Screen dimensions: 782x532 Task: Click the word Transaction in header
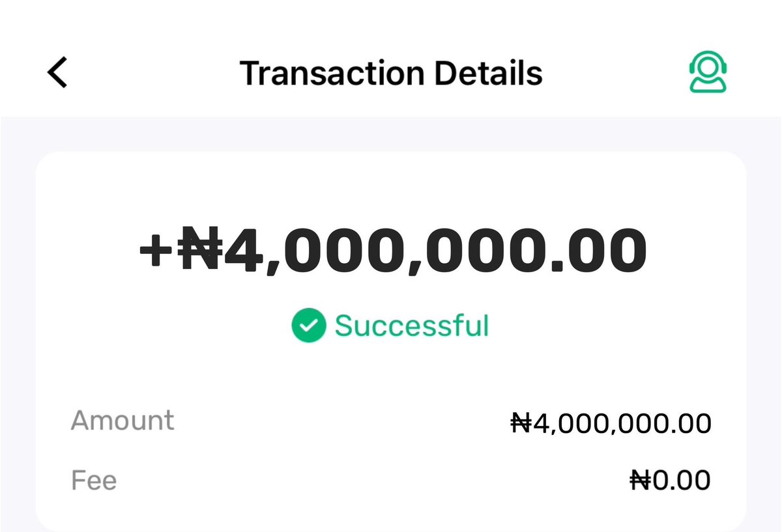click(332, 73)
